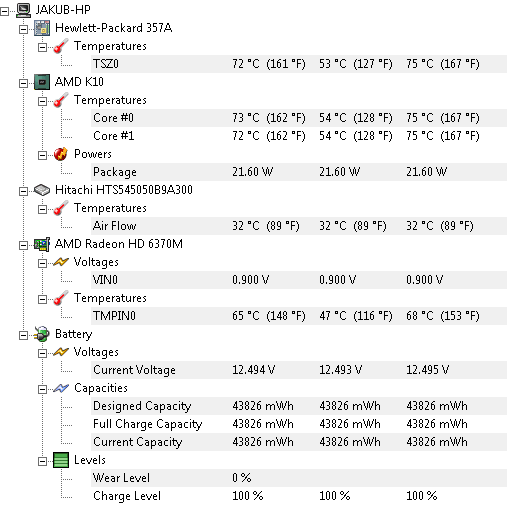The width and height of the screenshot is (507, 524).
Task: Click the Battery Voltages lightning icon
Action: (x=61, y=352)
